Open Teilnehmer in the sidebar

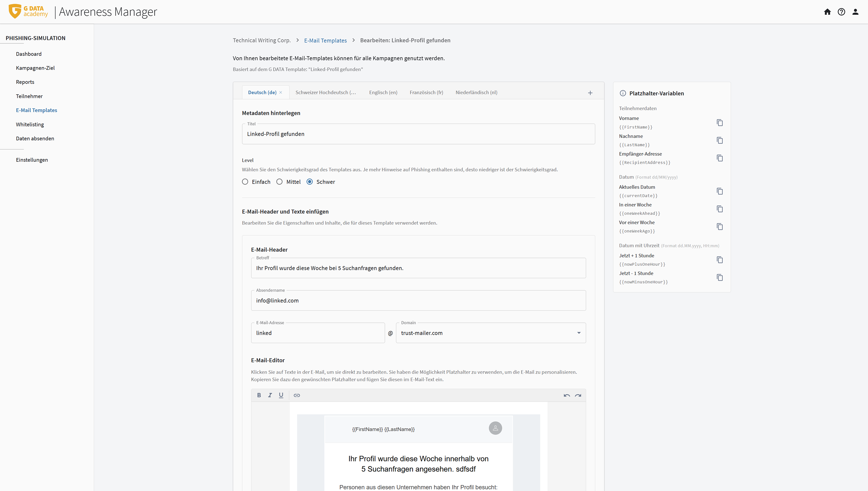point(29,96)
